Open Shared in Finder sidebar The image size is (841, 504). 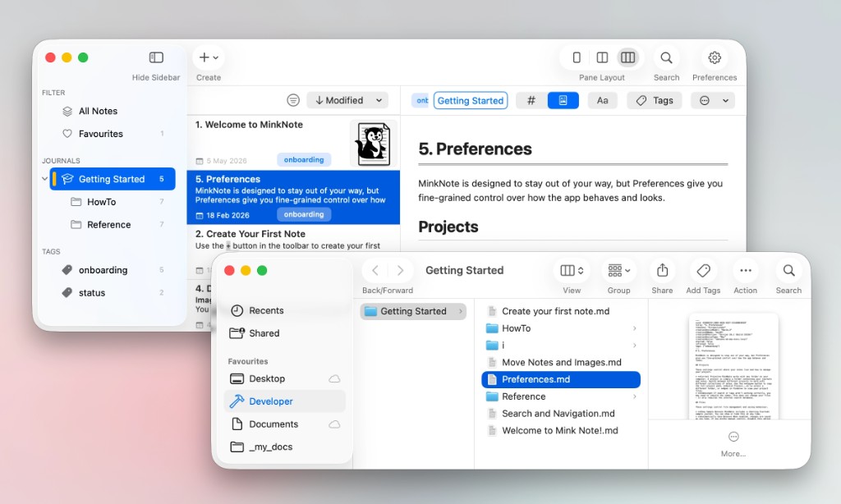285,333
